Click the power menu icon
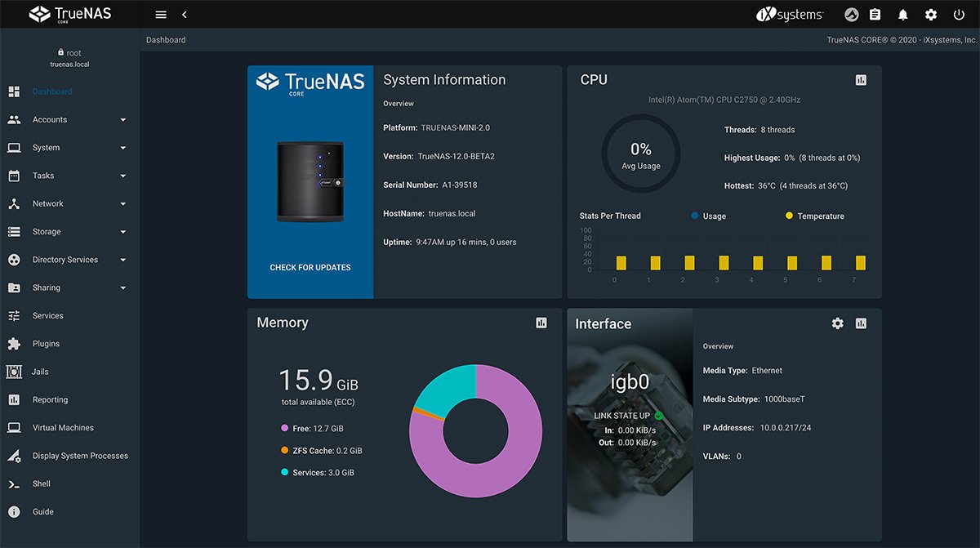Image resolution: width=980 pixels, height=548 pixels. 958,14
